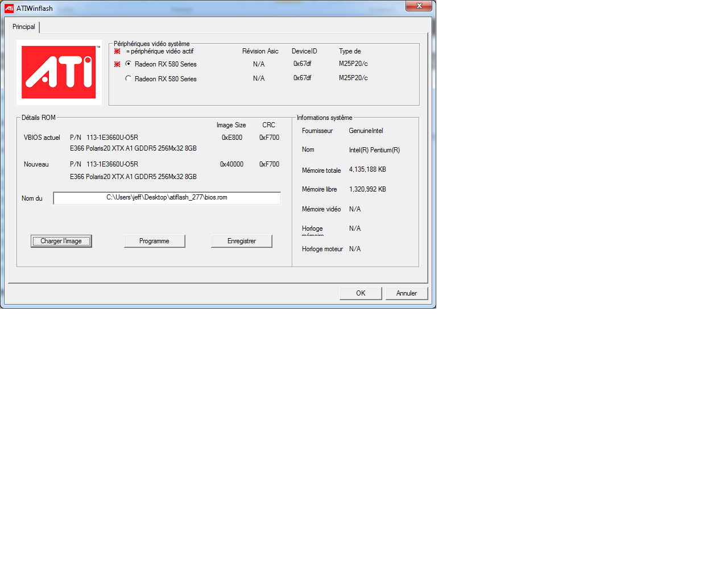Click the Mémoire libre label
The image size is (728, 582).
(320, 189)
